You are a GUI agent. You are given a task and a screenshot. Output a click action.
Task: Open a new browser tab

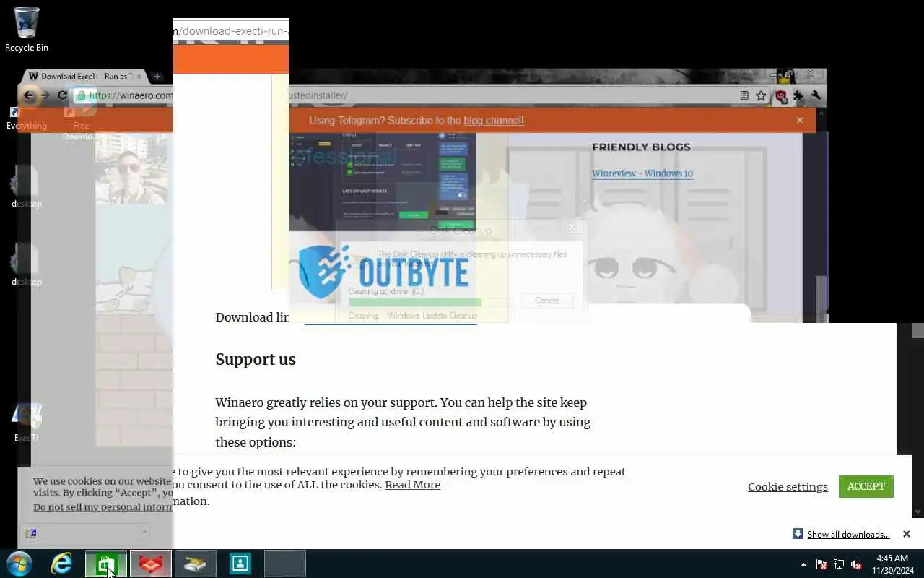coord(157,76)
